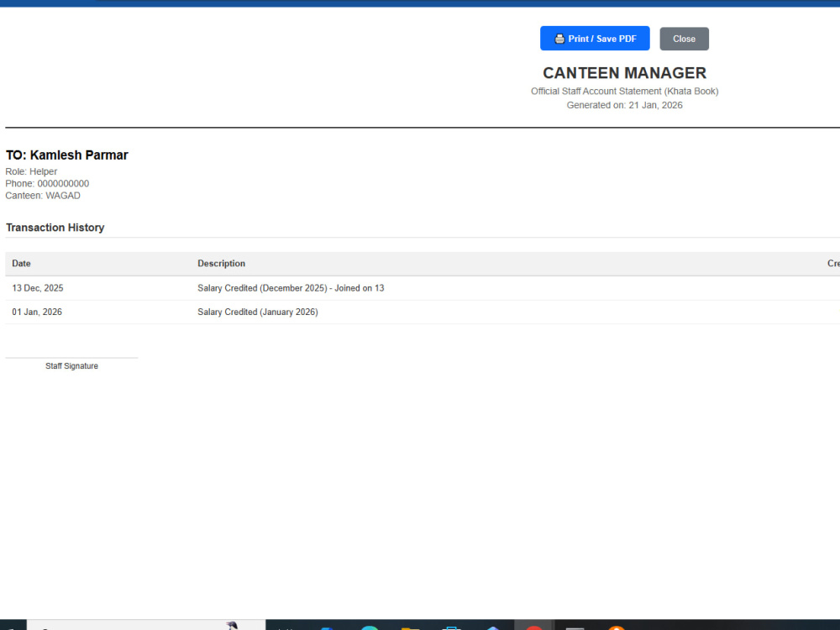Select the 13 Dec, 2025 date cell
The width and height of the screenshot is (840, 630).
(38, 288)
